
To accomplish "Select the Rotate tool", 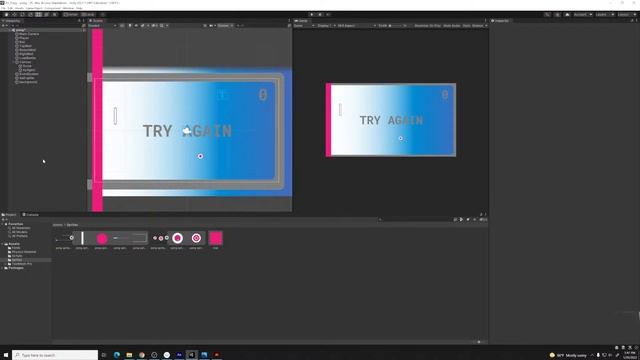I will pyautogui.click(x=22, y=15).
